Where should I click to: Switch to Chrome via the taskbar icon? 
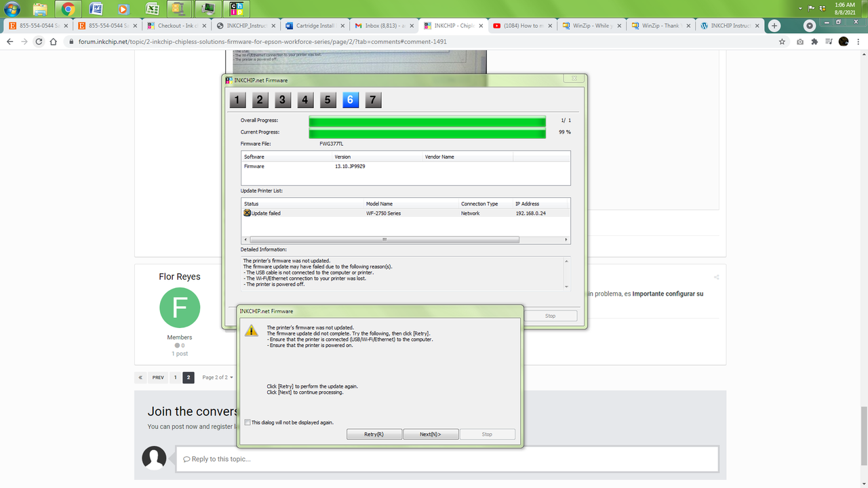[x=68, y=9]
